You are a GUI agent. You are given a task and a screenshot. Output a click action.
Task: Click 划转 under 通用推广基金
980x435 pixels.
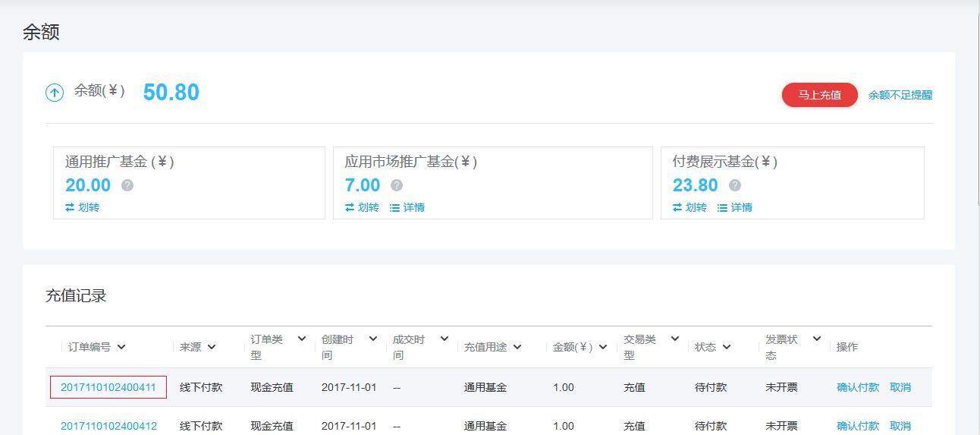point(82,207)
